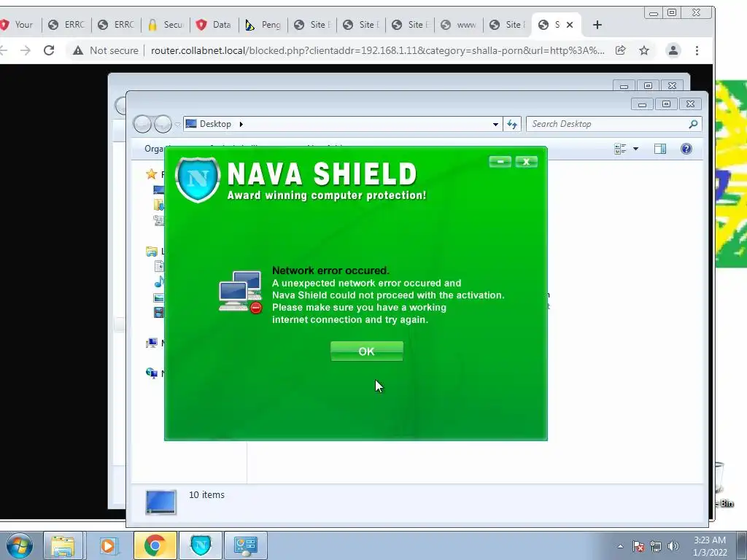Minimize the Nava Shield window
The image size is (747, 560).
coord(500,162)
